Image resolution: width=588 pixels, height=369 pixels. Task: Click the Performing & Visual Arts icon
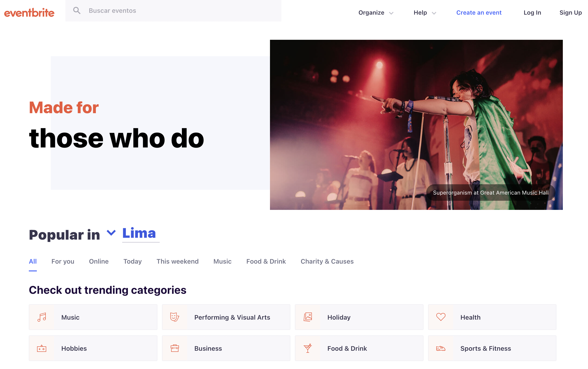[x=174, y=317]
